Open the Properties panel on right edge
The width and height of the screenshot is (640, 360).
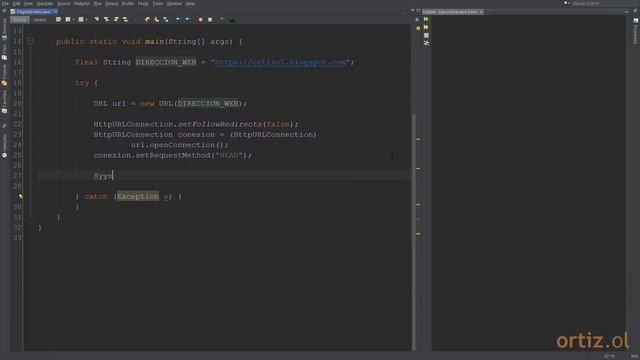pos(636,31)
